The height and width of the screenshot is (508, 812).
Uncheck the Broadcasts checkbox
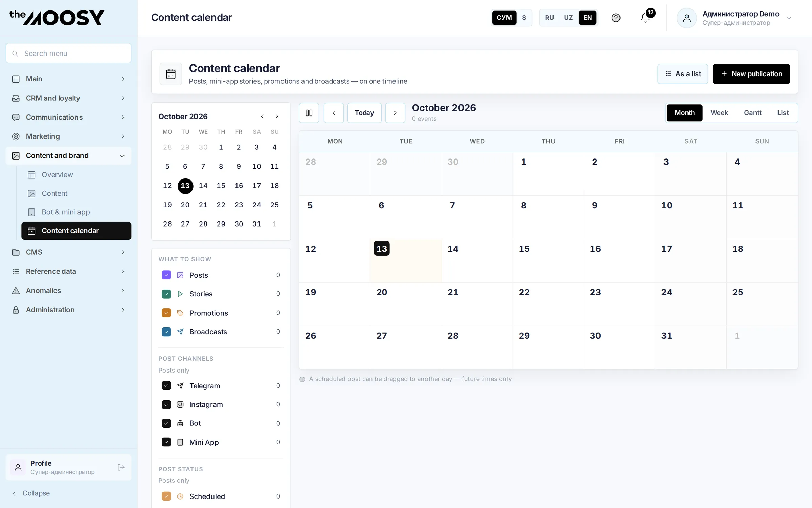(166, 332)
